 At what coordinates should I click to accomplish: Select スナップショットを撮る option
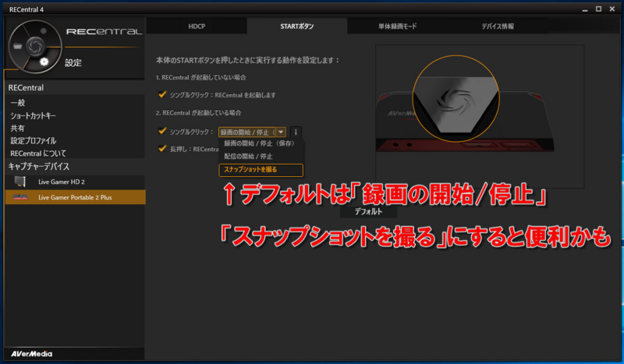coord(261,170)
